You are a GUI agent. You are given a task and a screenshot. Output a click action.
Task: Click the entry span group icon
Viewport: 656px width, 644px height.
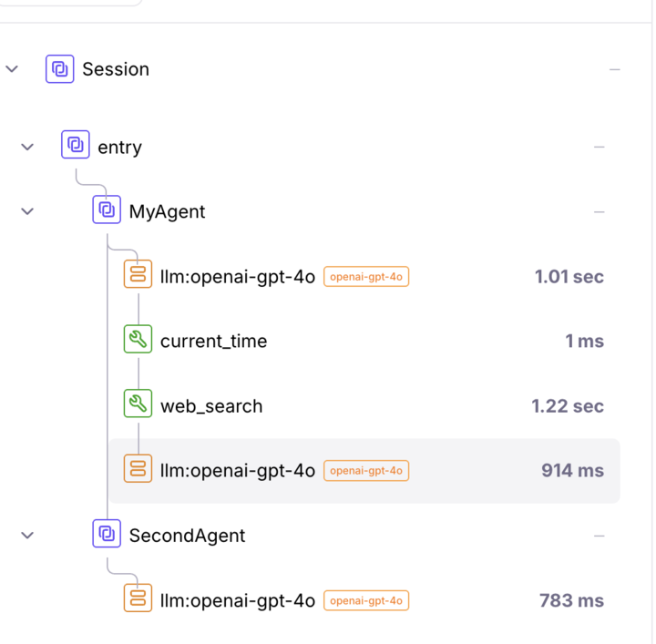click(x=76, y=146)
